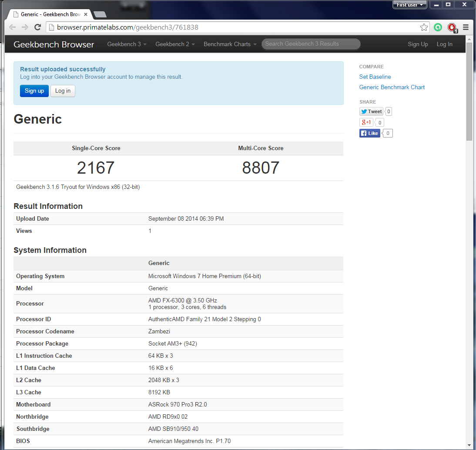476x450 pixels.
Task: Click the AMD RD9x0 02 Northbridge value
Action: (x=168, y=416)
